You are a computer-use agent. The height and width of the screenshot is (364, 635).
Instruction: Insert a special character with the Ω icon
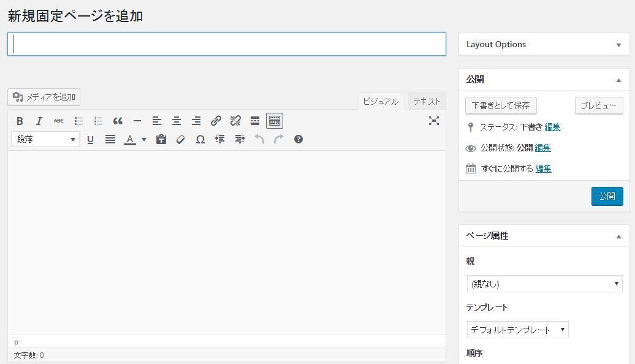pos(200,140)
